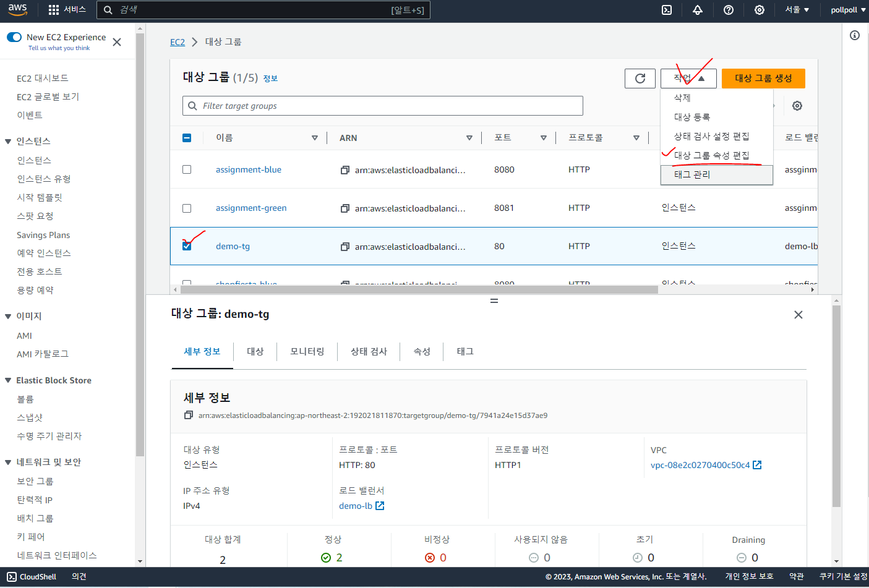Viewport: 869px width, 588px height.
Task: Click the Info link beside title
Action: (x=270, y=79)
